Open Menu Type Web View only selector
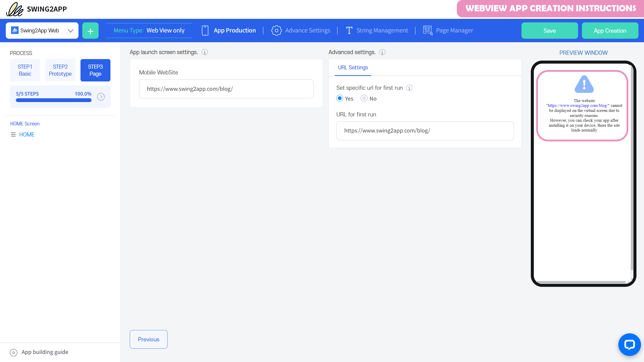Image resolution: width=644 pixels, height=362 pixels. coord(149,30)
